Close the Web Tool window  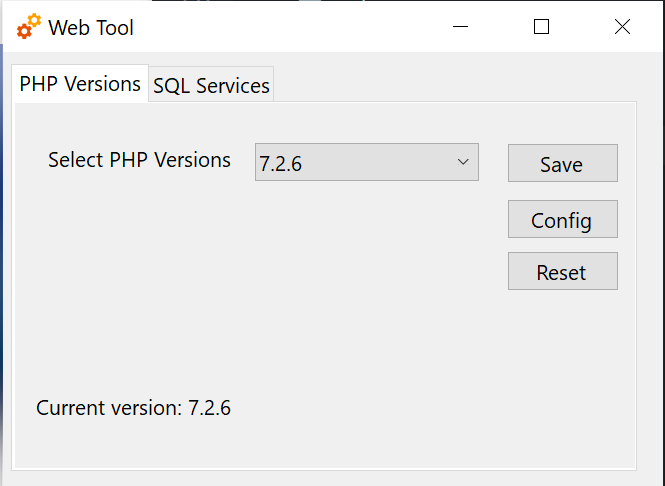622,27
